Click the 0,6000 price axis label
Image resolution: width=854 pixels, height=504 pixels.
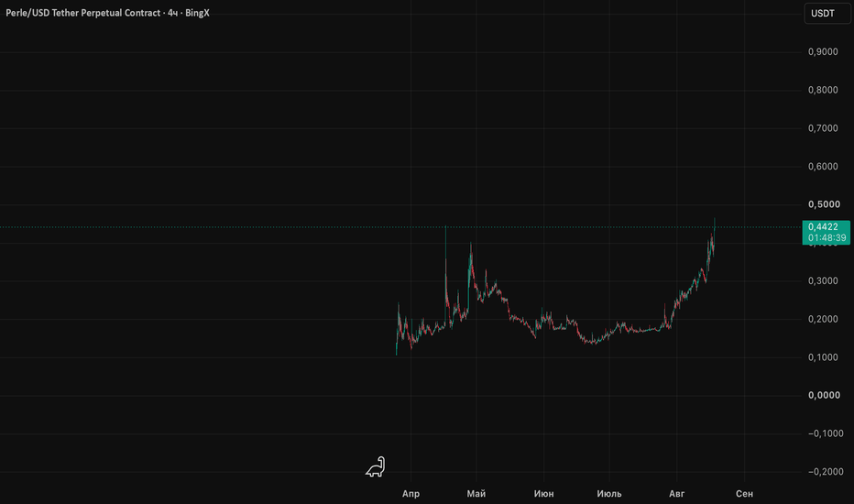tap(823, 166)
